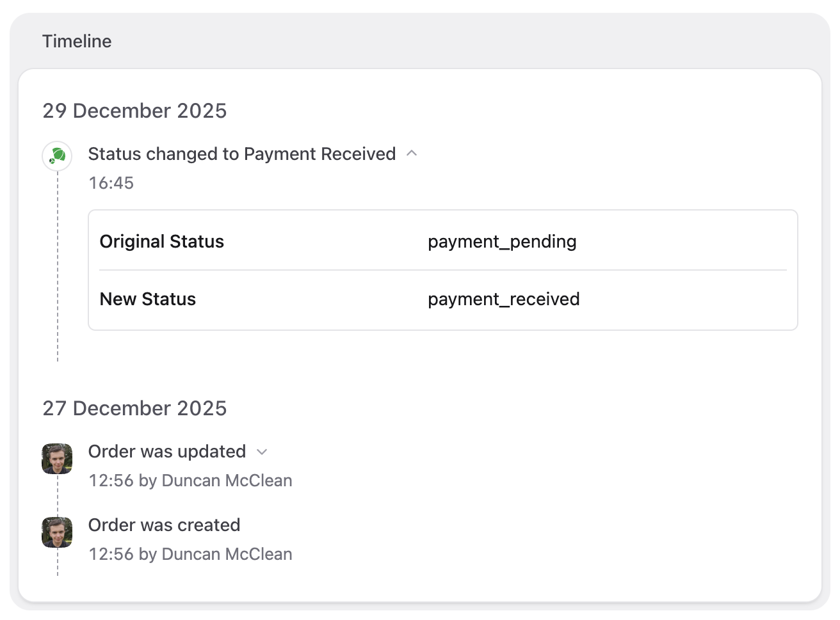The width and height of the screenshot is (840, 620).
Task: Click the circular event marker on the timeline line
Action: 57,155
